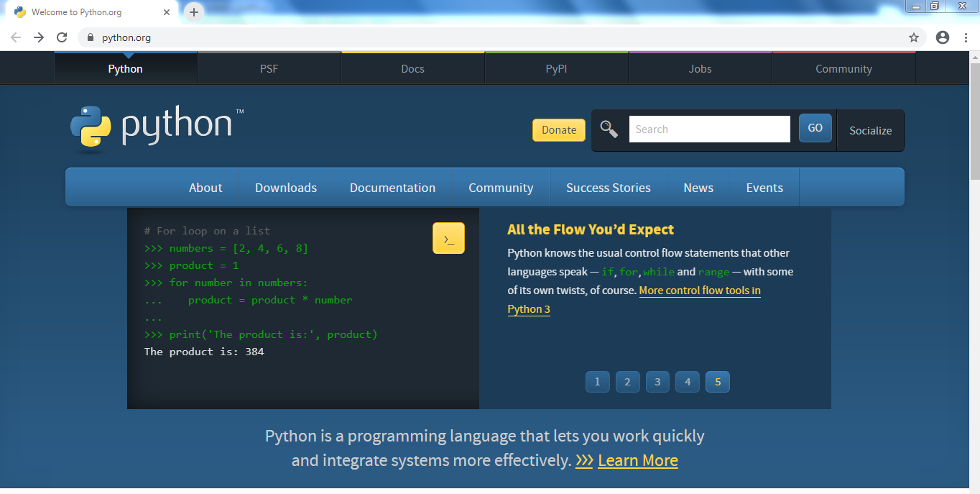Click the yellow Donate button
This screenshot has height=494, width=980.
click(559, 130)
